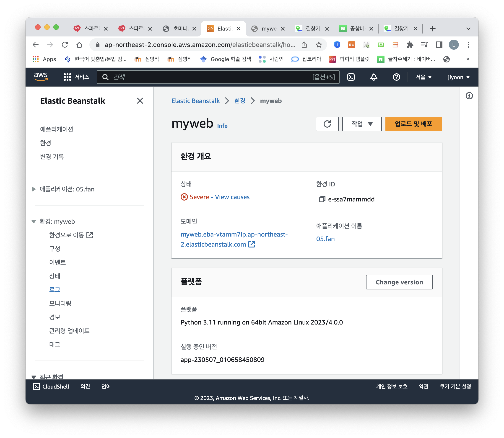Open 이벤트 in the environment sidebar
Viewport: 504px width, 438px height.
click(x=57, y=262)
